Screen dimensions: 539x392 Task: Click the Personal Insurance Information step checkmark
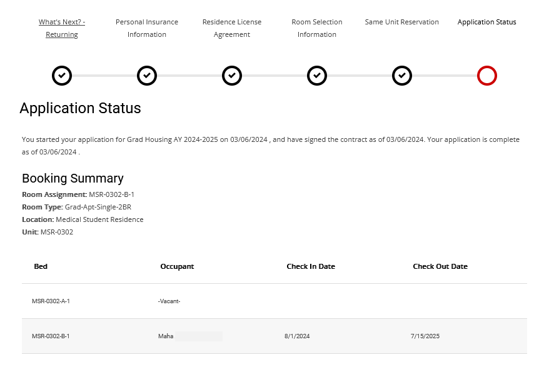pyautogui.click(x=147, y=76)
